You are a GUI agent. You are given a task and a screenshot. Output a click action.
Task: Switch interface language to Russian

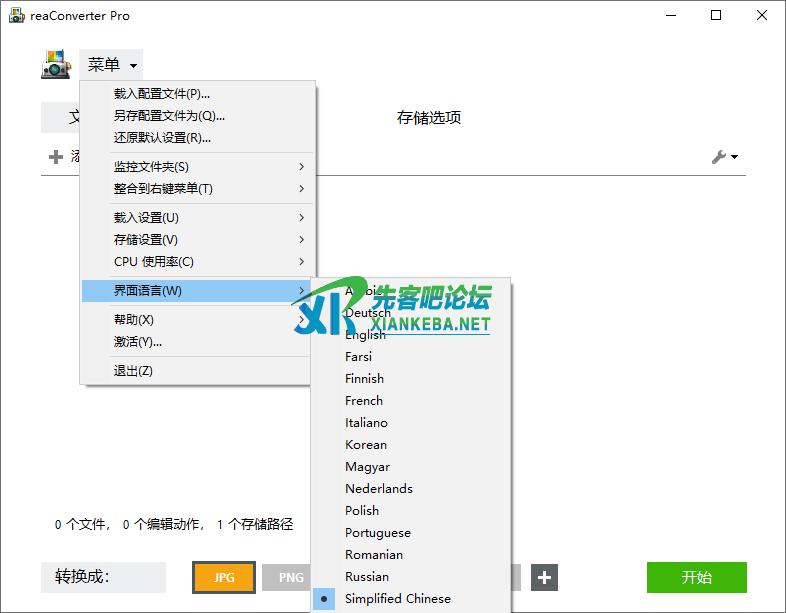367,577
